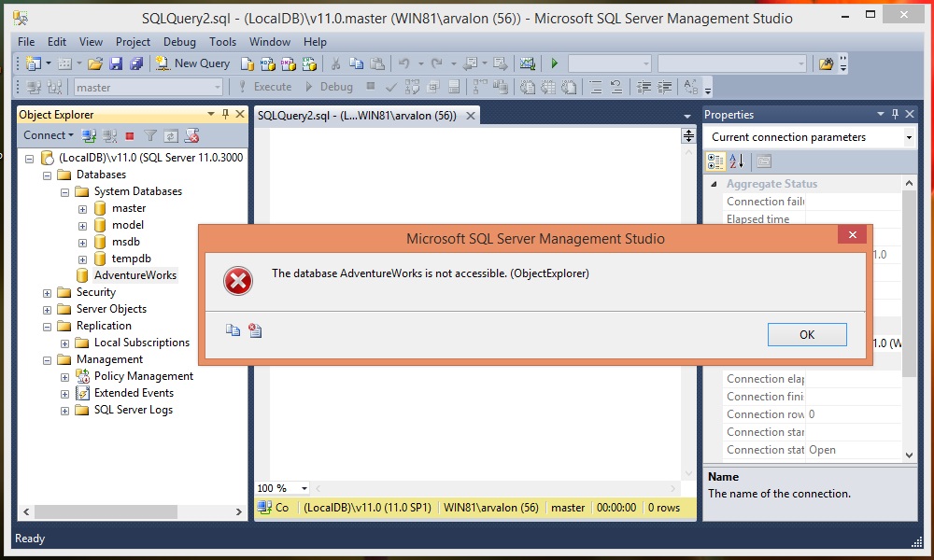Click the Analysis Services XMLA Query icon

(x=309, y=63)
